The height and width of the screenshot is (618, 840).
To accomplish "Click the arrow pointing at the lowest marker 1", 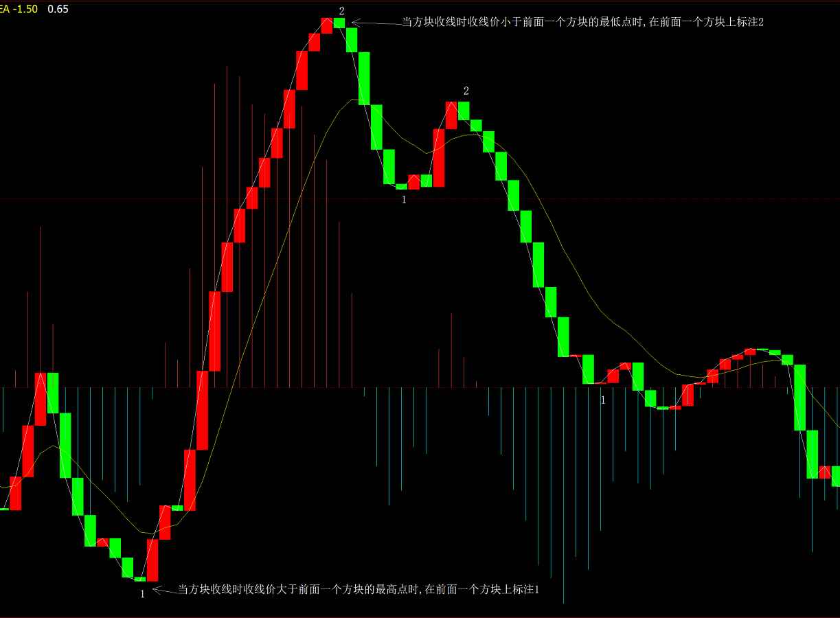I will pos(163,590).
